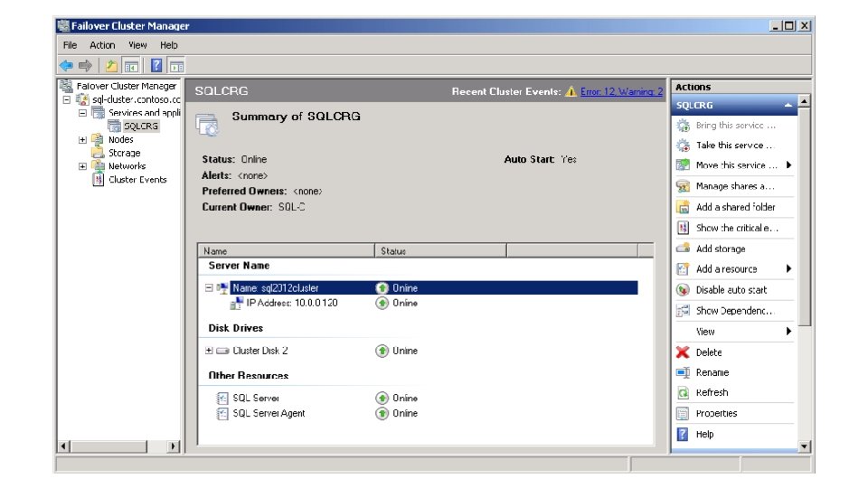Click the Manage shares and storage action

735,186
